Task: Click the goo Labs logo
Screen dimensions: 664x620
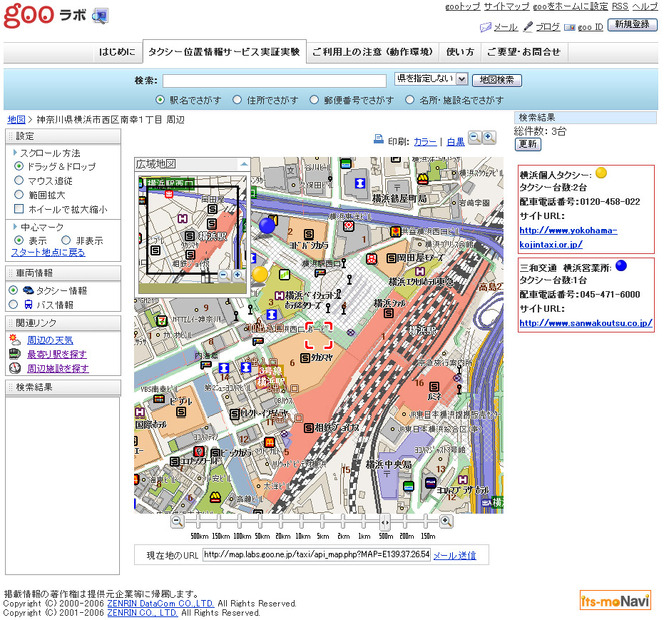Action: [55, 15]
